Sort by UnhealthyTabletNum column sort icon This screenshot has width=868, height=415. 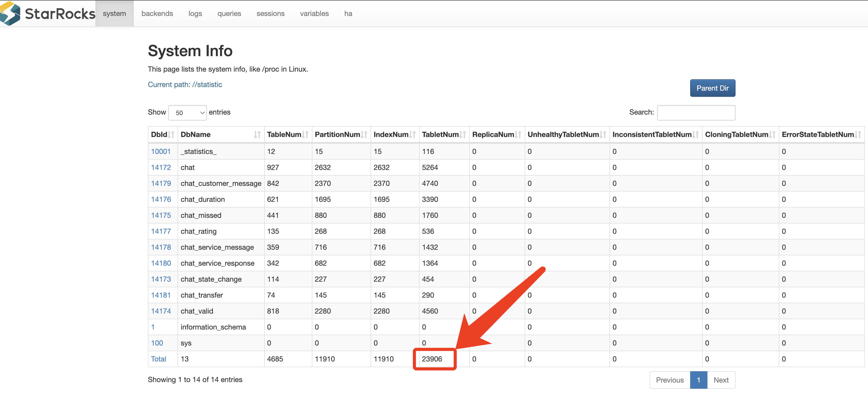(603, 135)
